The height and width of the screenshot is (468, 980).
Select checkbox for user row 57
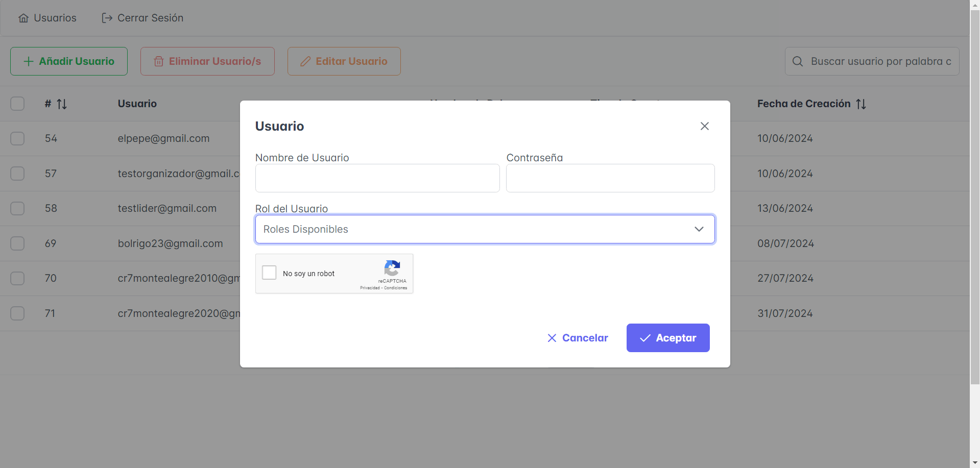point(17,174)
